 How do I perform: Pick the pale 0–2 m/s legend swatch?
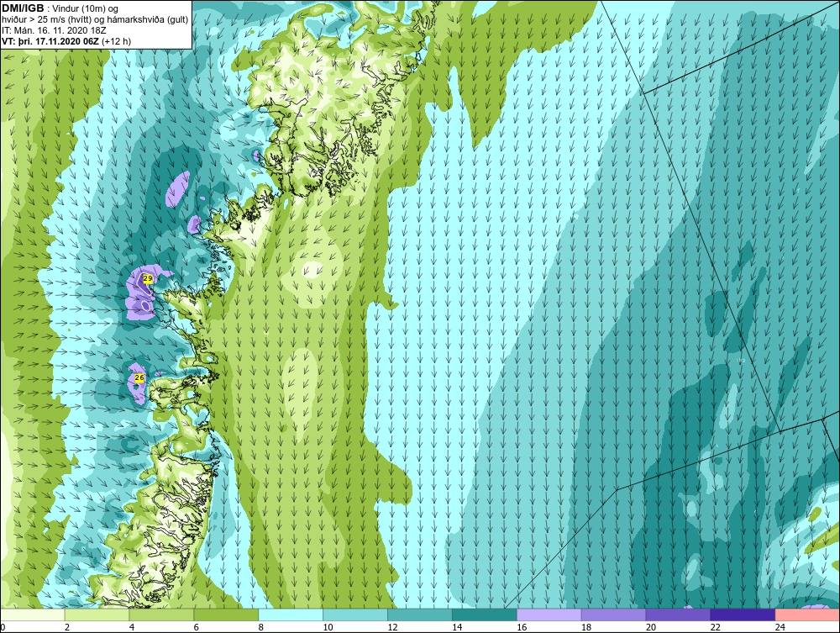click(x=32, y=615)
